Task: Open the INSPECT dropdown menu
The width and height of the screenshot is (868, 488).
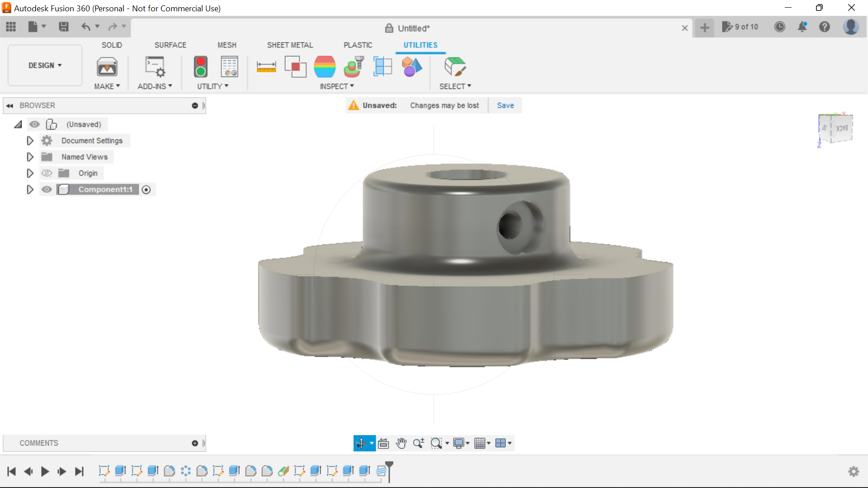Action: pyautogui.click(x=337, y=86)
